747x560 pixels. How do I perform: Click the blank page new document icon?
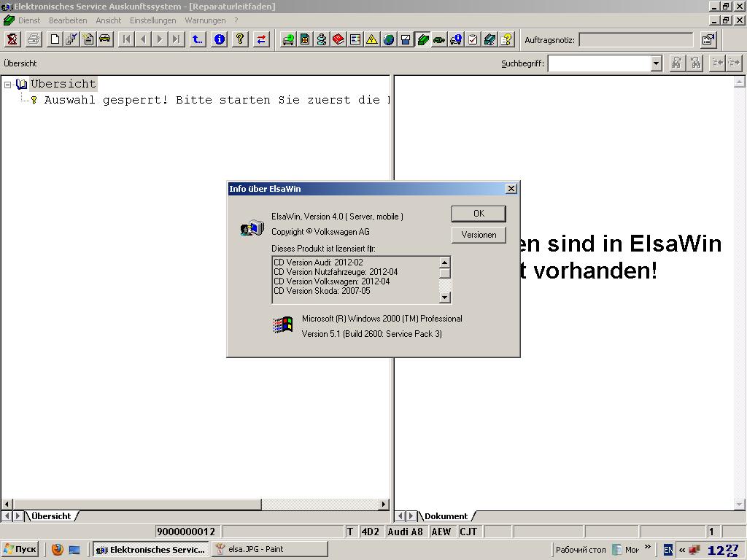[55, 39]
